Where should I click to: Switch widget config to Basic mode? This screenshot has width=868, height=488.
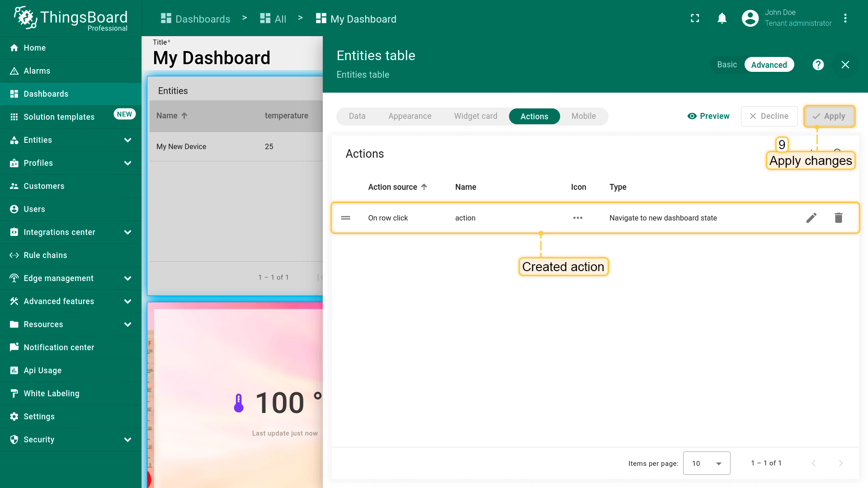coord(727,65)
